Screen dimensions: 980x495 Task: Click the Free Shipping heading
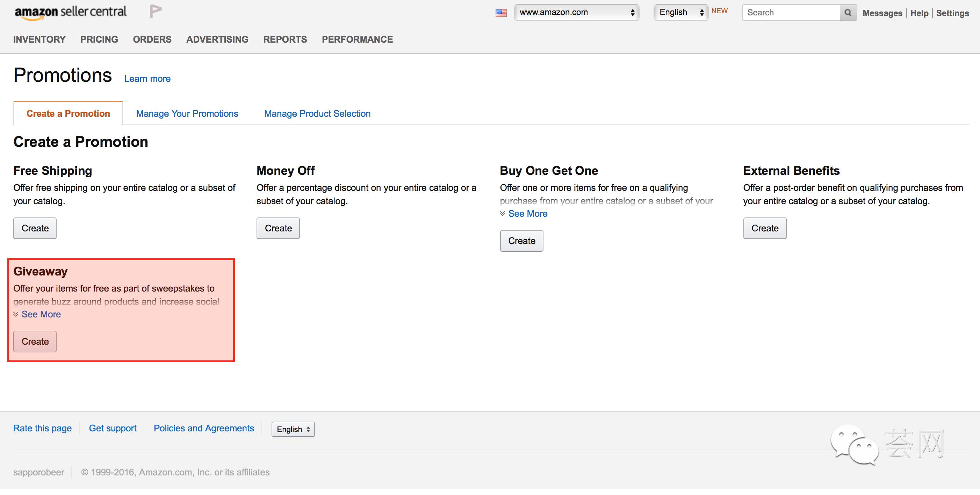[x=53, y=171]
